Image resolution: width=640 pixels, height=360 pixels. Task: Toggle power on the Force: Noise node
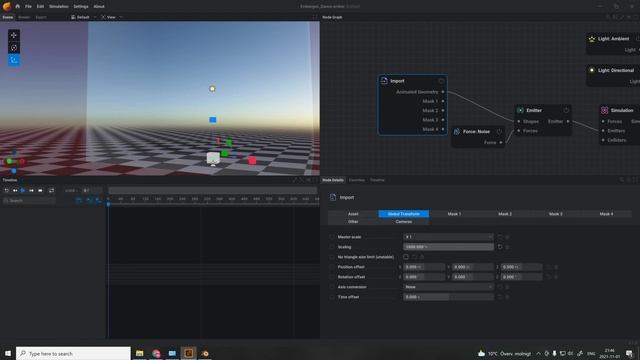[499, 131]
